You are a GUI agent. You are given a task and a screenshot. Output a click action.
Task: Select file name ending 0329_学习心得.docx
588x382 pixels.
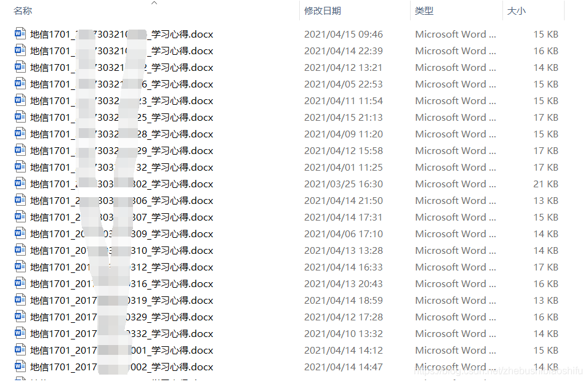click(x=121, y=317)
